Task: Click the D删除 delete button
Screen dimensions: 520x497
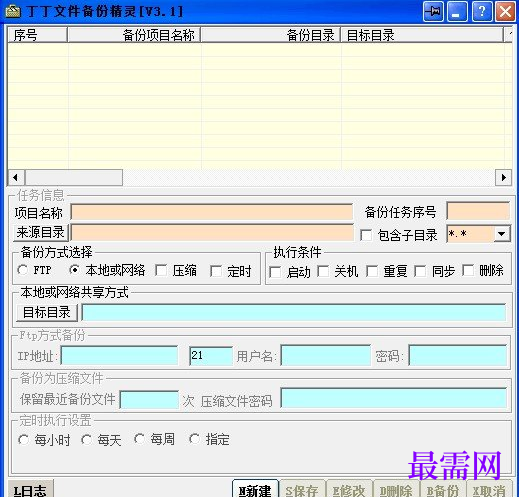Action: 396,489
